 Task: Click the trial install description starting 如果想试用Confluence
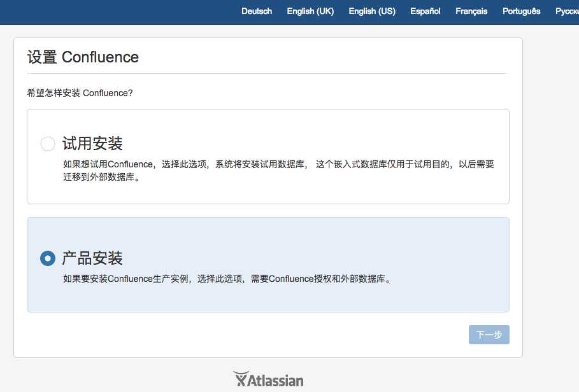pyautogui.click(x=278, y=171)
